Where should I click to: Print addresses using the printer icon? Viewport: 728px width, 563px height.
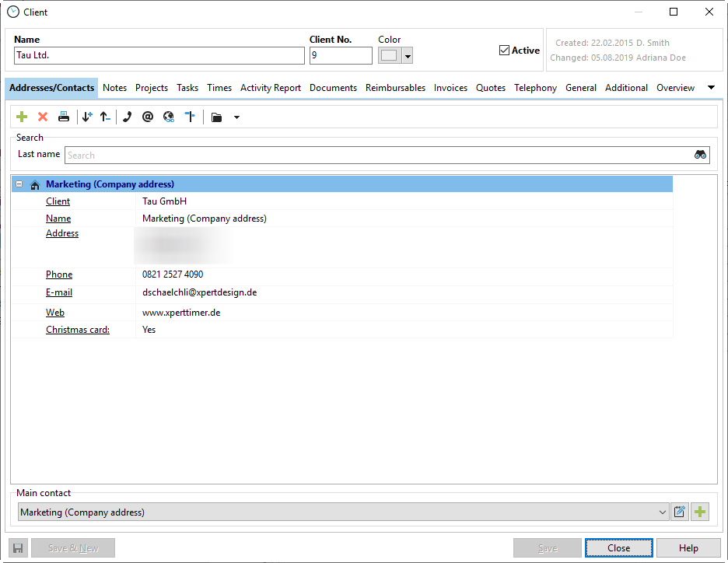point(64,117)
